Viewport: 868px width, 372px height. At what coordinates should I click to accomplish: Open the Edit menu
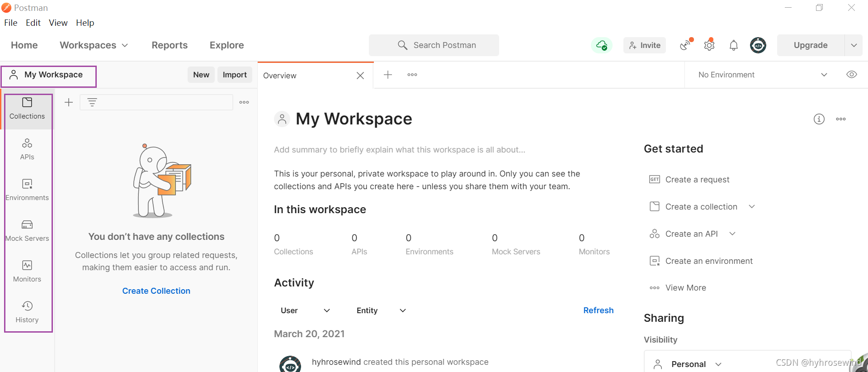33,23
